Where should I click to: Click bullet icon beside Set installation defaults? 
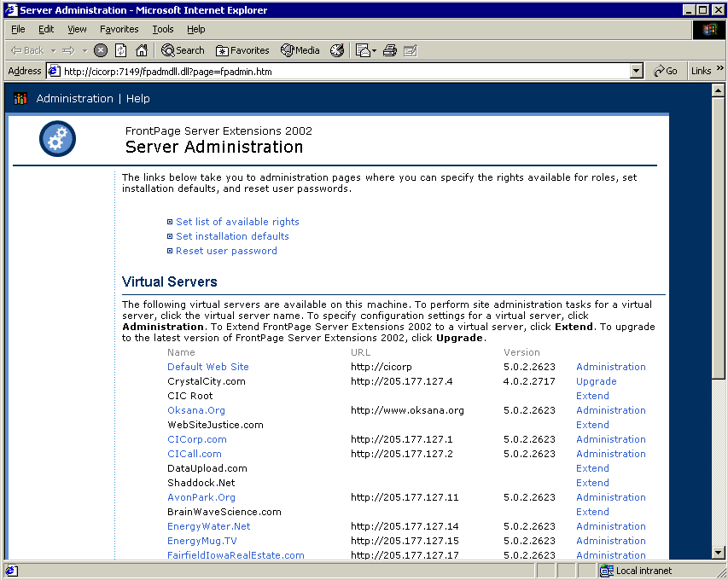(x=170, y=236)
